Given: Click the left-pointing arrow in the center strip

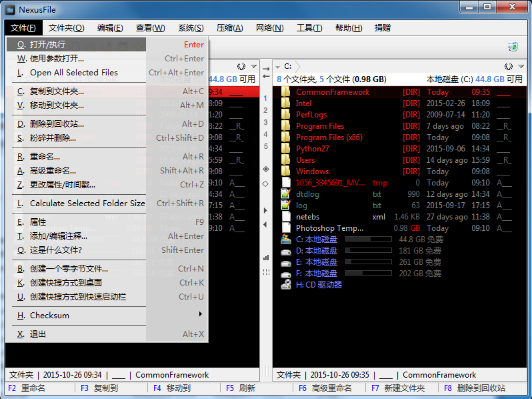Looking at the screenshot, I should coord(265,224).
